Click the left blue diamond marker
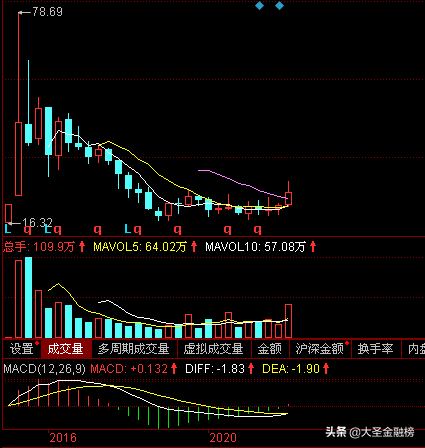Screen dimensions: 425x448 (259, 5)
